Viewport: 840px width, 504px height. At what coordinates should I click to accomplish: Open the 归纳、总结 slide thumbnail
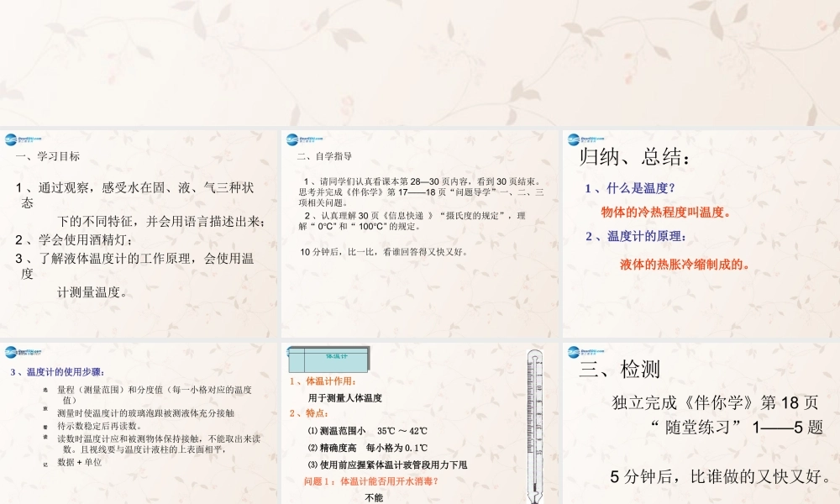point(701,234)
